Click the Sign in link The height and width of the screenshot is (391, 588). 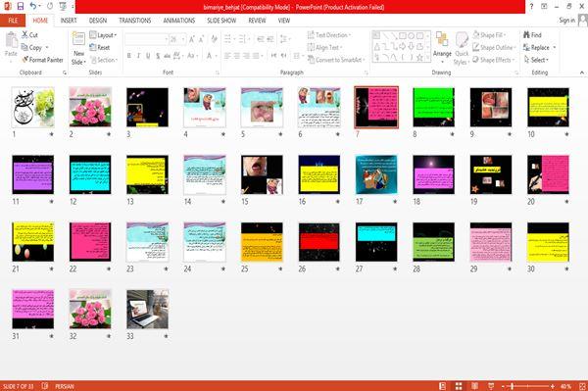click(566, 21)
